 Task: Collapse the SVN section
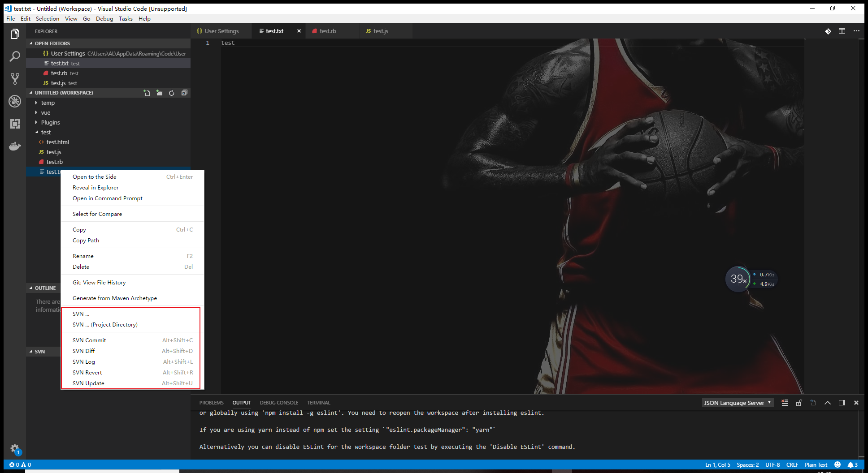[x=43, y=352]
